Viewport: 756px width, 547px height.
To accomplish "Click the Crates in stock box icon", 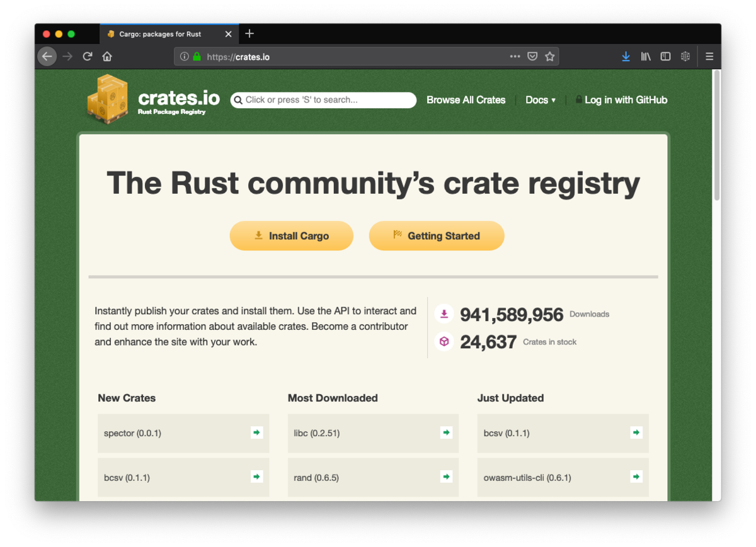I will point(444,341).
